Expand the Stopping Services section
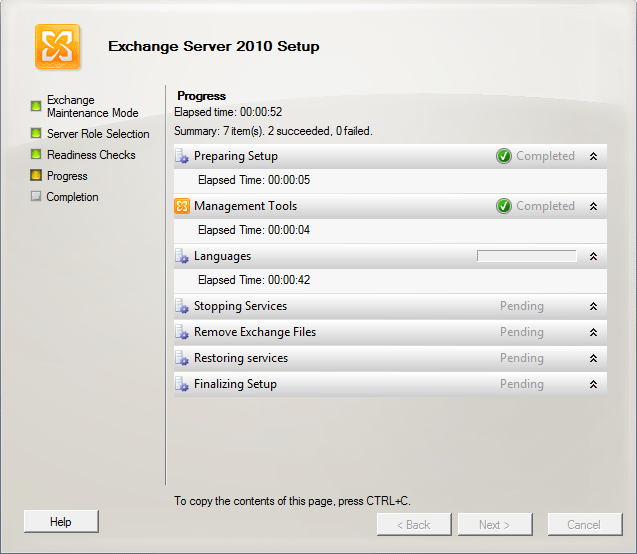The width and height of the screenshot is (637, 554). (x=593, y=306)
